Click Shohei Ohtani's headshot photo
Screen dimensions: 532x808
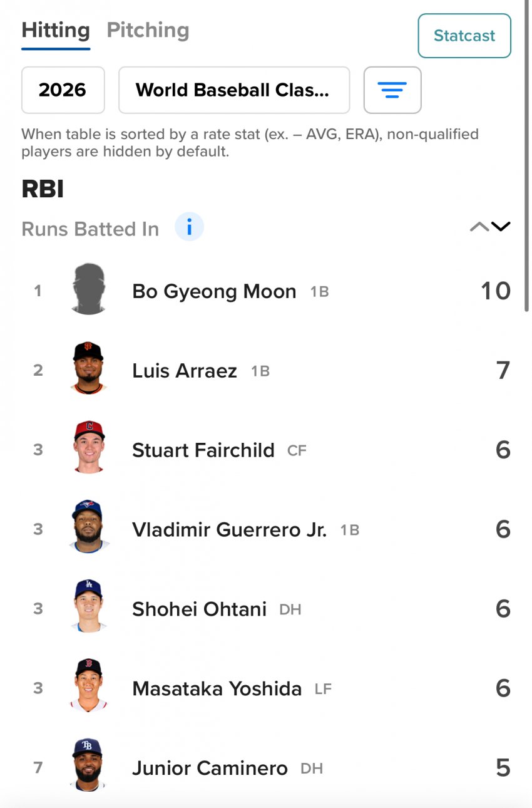pos(88,607)
